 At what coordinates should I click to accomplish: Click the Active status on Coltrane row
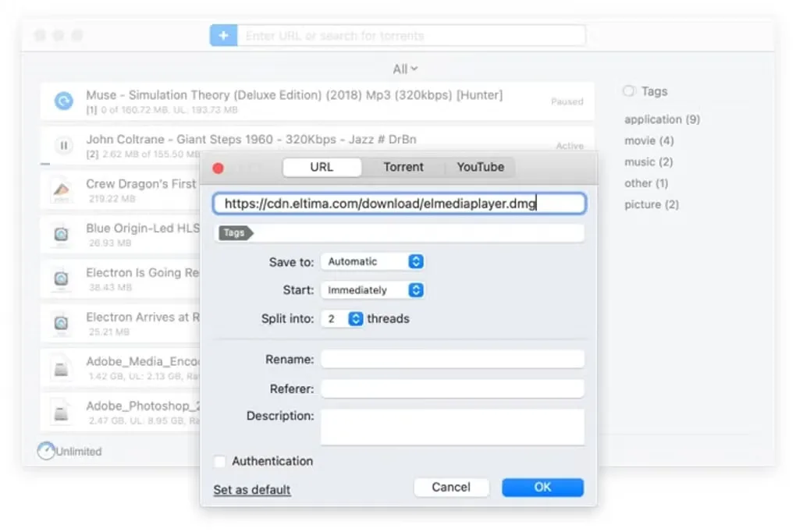pyautogui.click(x=570, y=146)
